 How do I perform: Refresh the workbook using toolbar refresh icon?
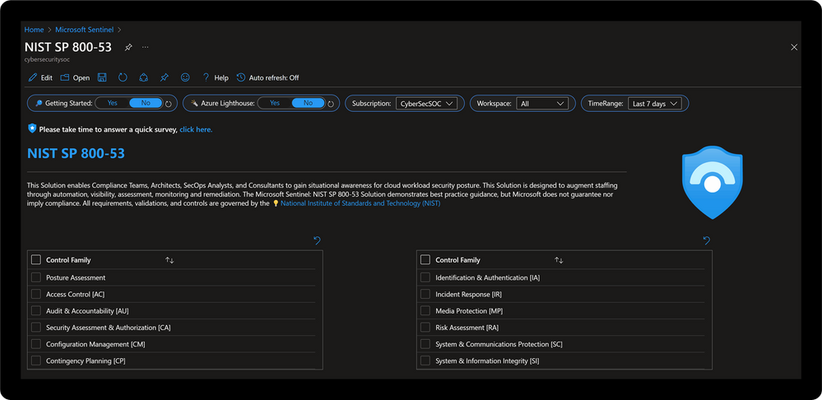(123, 78)
